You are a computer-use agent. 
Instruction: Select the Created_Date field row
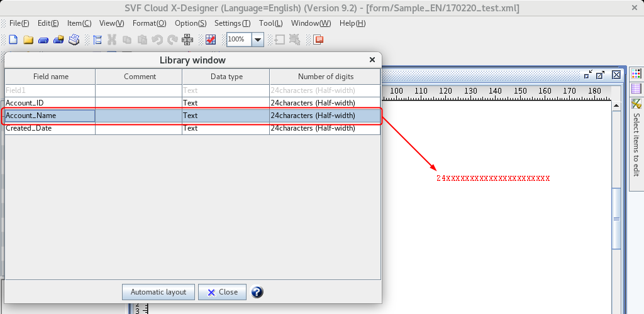tap(50, 128)
